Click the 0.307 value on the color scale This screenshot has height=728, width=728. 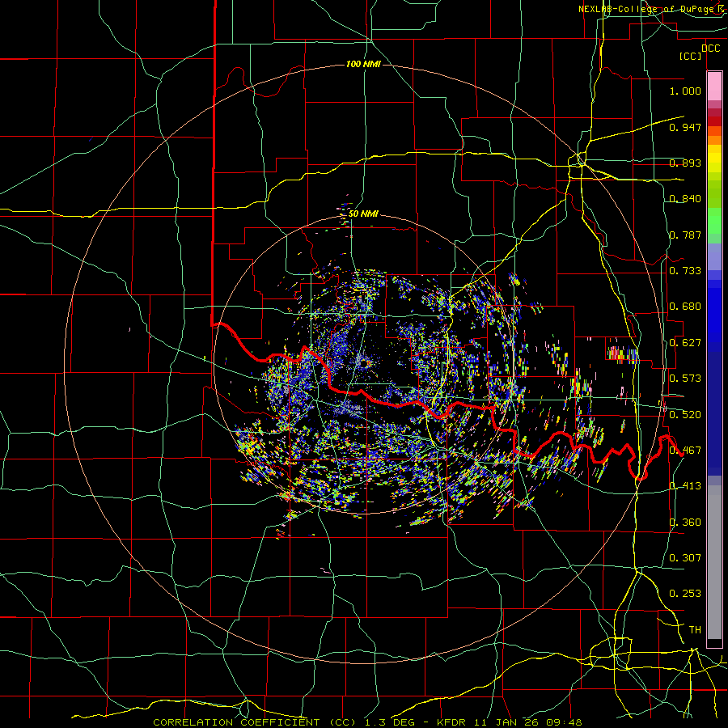[x=685, y=557]
